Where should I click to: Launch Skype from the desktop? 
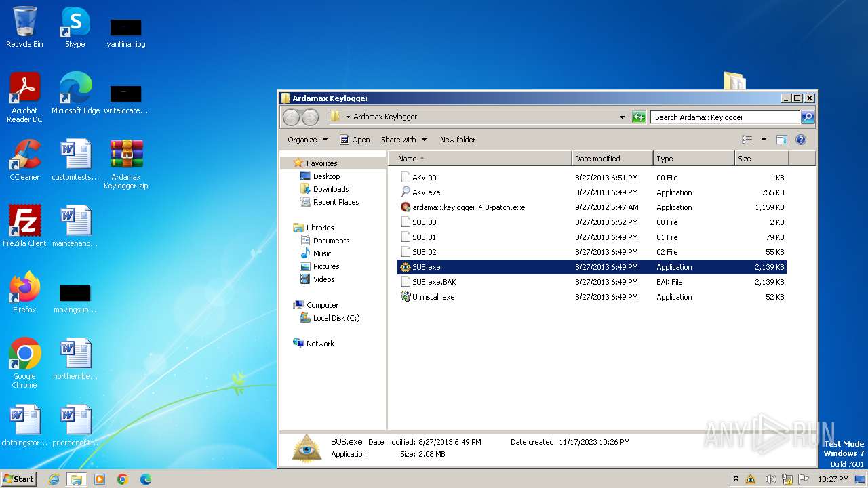coord(75,27)
